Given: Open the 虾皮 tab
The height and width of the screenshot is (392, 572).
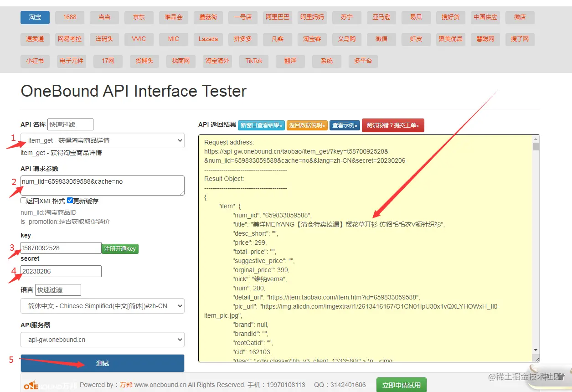Looking at the screenshot, I should click(416, 39).
